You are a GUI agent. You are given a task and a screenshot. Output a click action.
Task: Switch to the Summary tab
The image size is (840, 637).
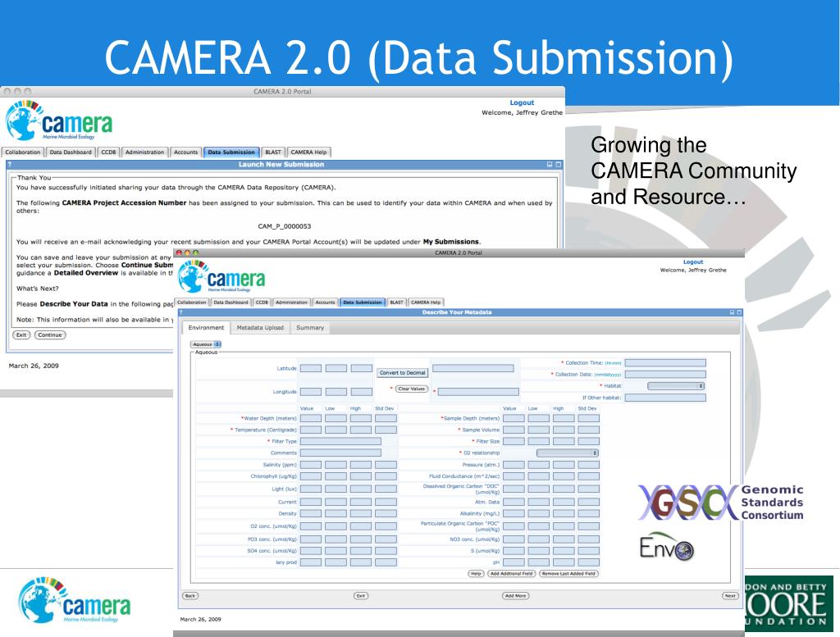coord(310,328)
